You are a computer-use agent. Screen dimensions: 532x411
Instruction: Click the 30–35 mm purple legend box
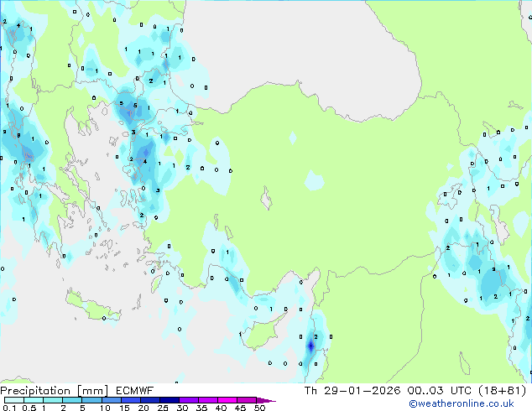pyautogui.click(x=188, y=400)
